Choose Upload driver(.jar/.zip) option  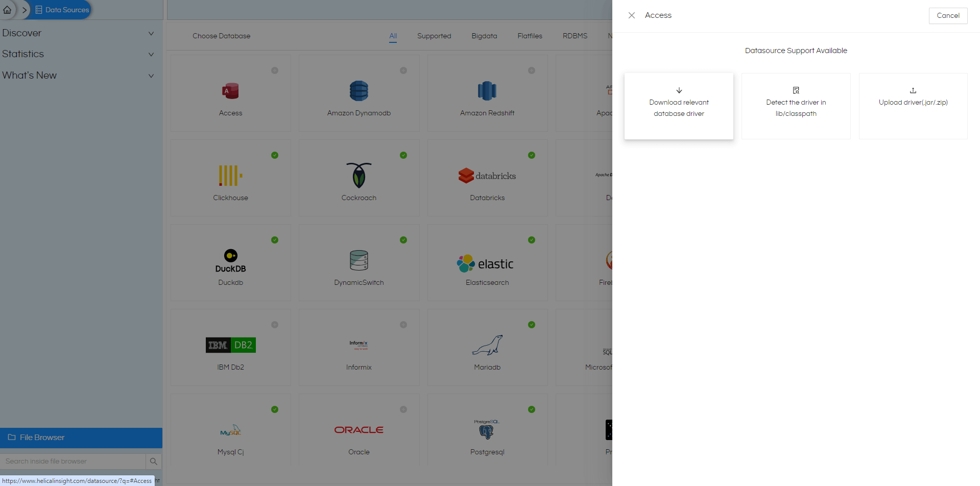pyautogui.click(x=913, y=106)
